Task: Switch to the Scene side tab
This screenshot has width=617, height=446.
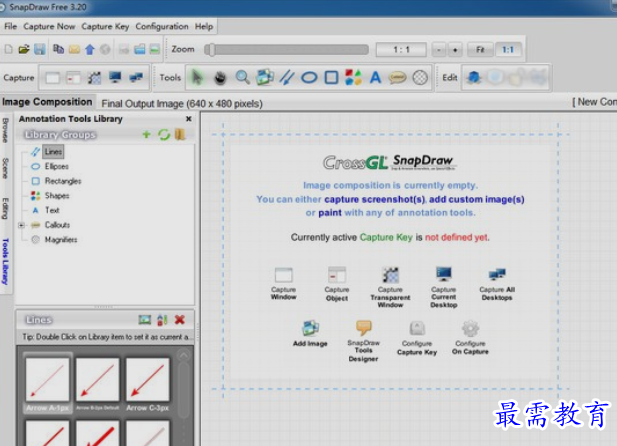Action: point(5,168)
